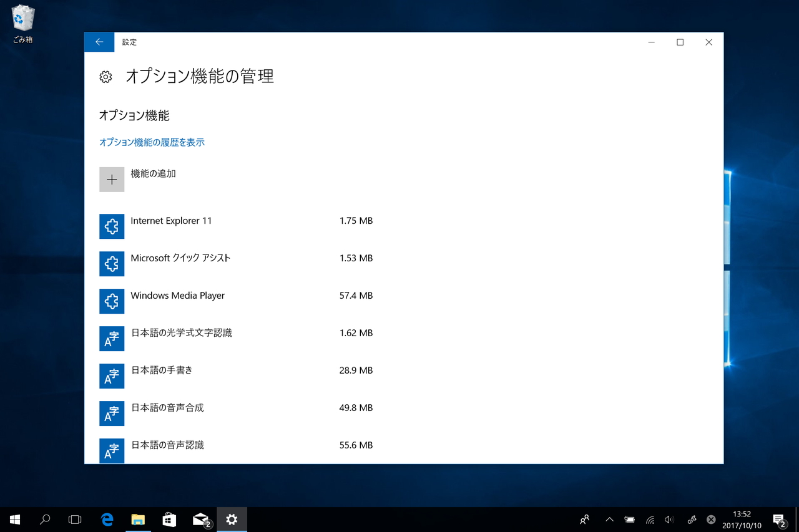This screenshot has width=799, height=532.
Task: Open File Explorer from the taskbar
Action: [138, 520]
